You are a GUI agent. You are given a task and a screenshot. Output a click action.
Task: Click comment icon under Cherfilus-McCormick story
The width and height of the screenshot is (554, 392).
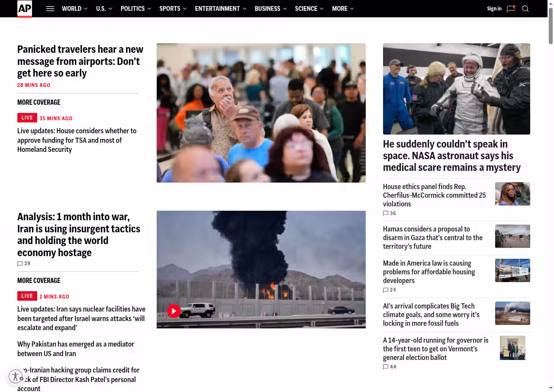click(x=386, y=213)
